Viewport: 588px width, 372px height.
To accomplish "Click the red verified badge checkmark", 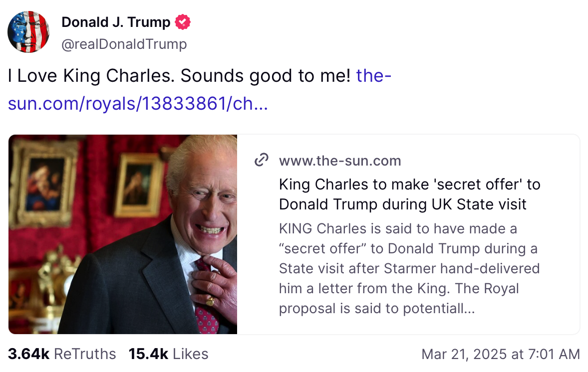I will [x=182, y=22].
